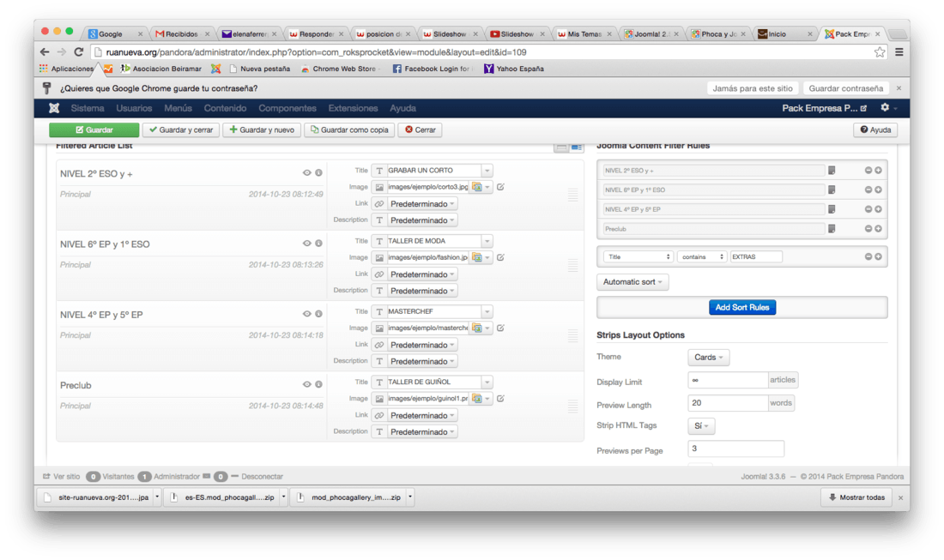Expand GRABAR UN CORTO title dropdown
The width and height of the screenshot is (944, 560).
click(x=487, y=170)
